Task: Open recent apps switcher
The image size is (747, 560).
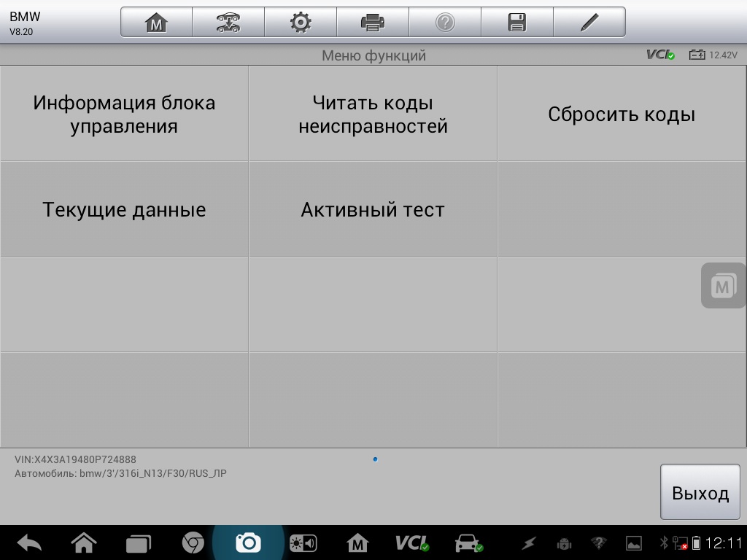Action: [138, 542]
